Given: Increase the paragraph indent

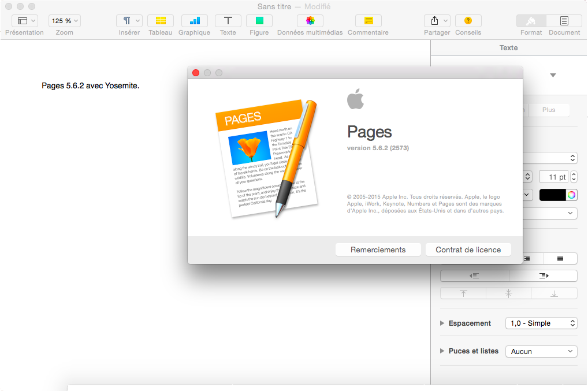Looking at the screenshot, I should click(x=544, y=276).
